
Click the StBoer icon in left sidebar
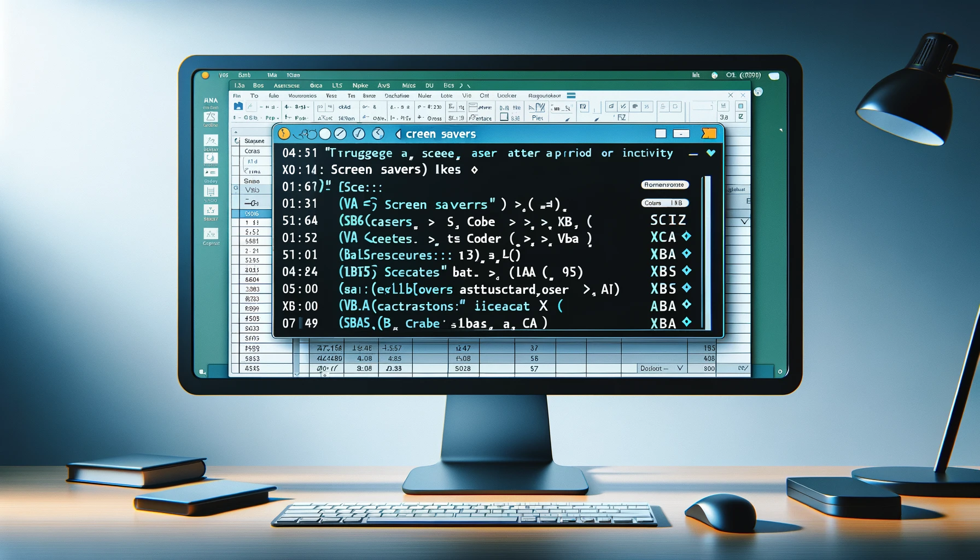211,210
